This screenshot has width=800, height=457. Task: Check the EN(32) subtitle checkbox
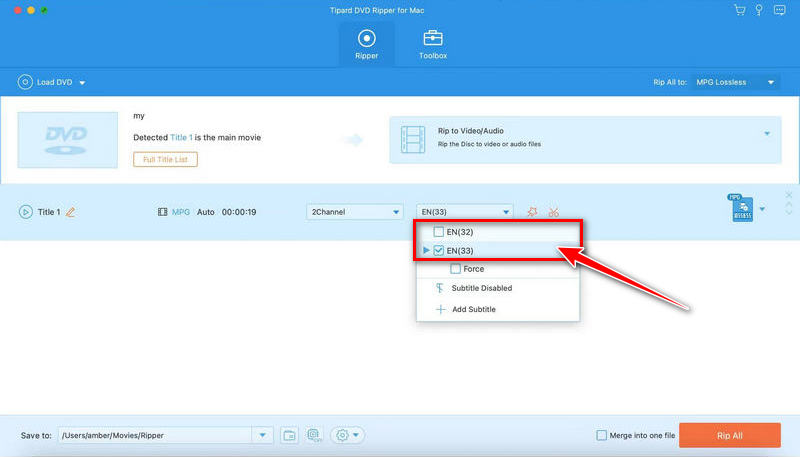click(x=438, y=232)
